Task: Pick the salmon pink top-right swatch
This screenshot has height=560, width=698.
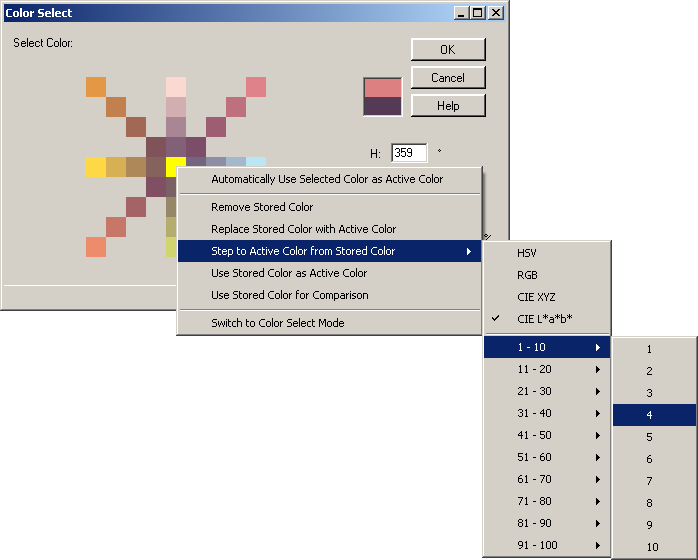Action: pyautogui.click(x=256, y=87)
